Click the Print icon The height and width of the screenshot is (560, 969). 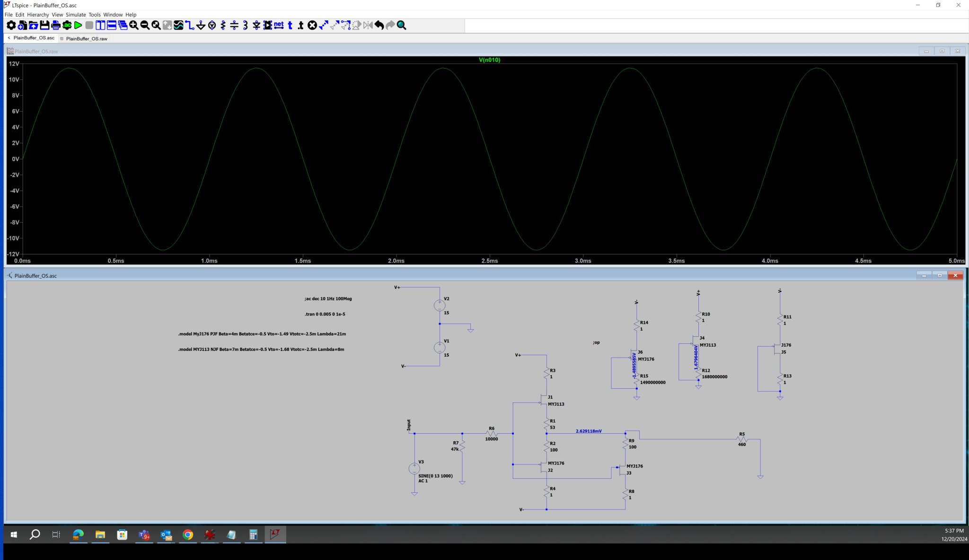coord(55,26)
